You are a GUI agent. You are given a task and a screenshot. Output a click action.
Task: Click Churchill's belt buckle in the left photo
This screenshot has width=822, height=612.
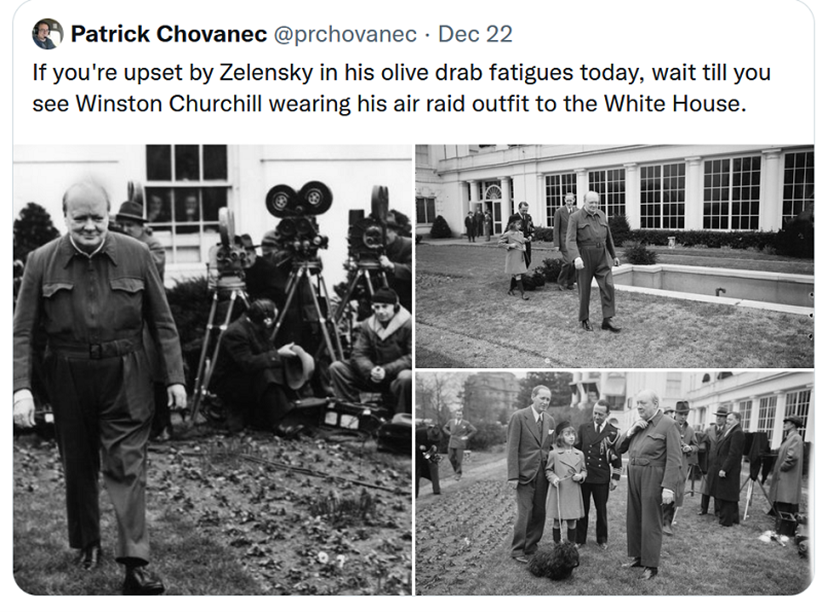click(x=95, y=350)
